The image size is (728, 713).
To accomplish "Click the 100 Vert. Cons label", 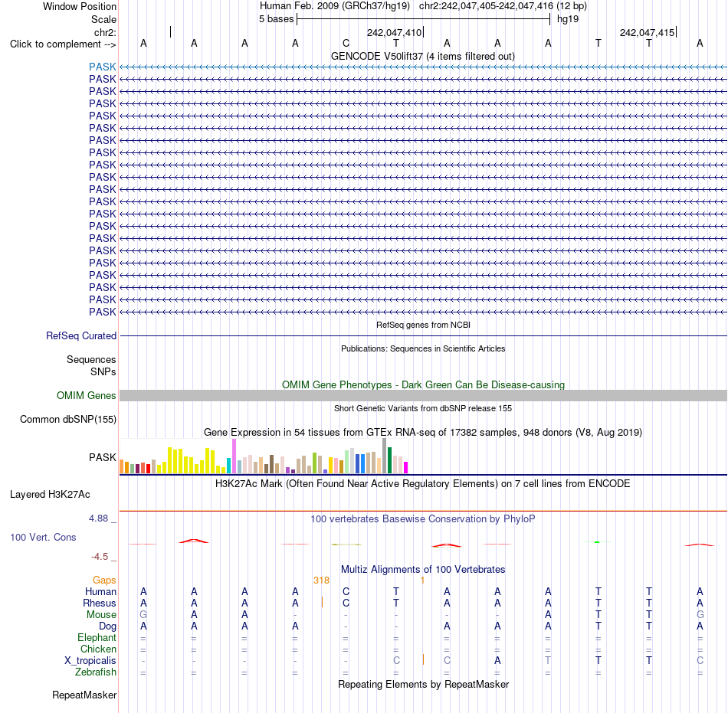I will (43, 537).
